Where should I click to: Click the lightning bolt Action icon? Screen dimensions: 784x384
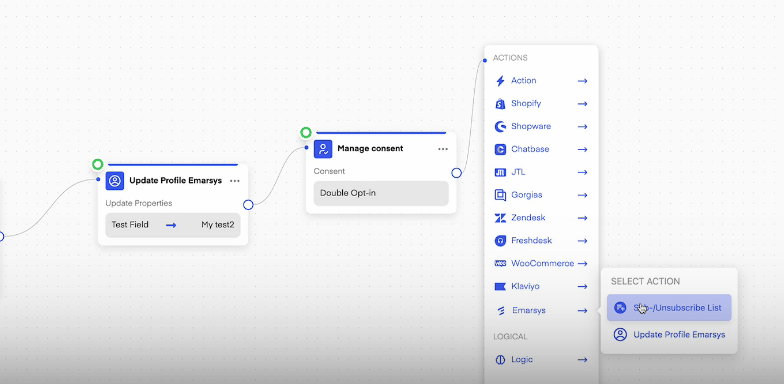coord(500,80)
